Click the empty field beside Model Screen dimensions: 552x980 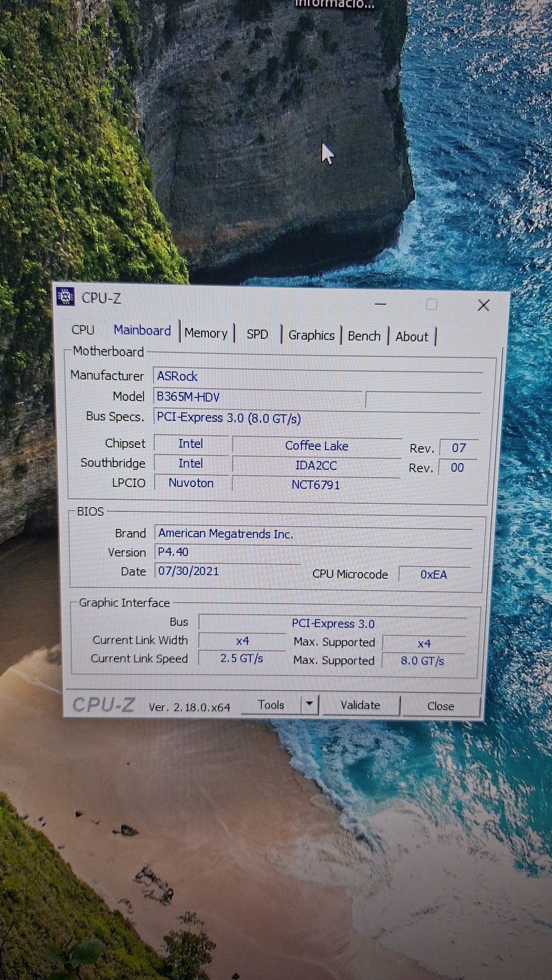pyautogui.click(x=423, y=400)
